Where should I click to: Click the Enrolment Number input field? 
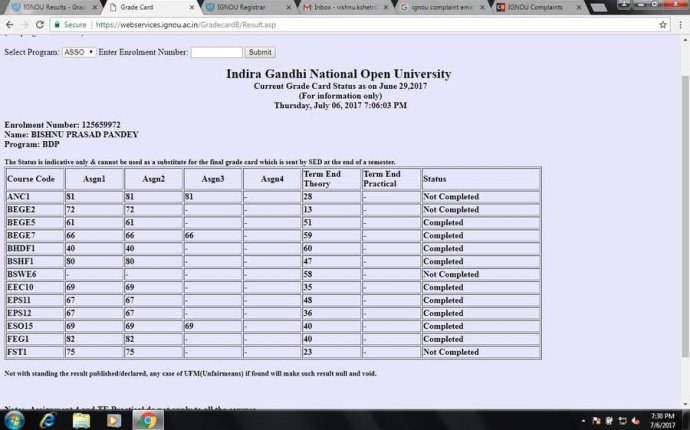(217, 52)
